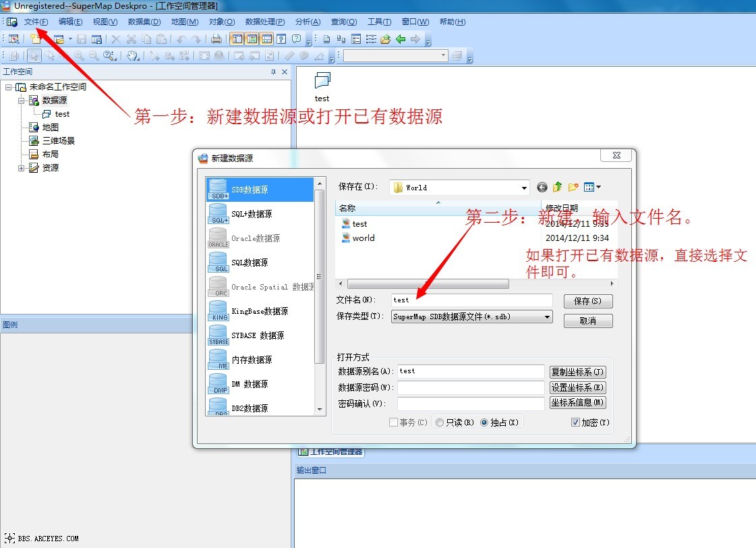This screenshot has width=756, height=548.
Task: Click the large icons view toolbar icon
Action: pos(326,39)
